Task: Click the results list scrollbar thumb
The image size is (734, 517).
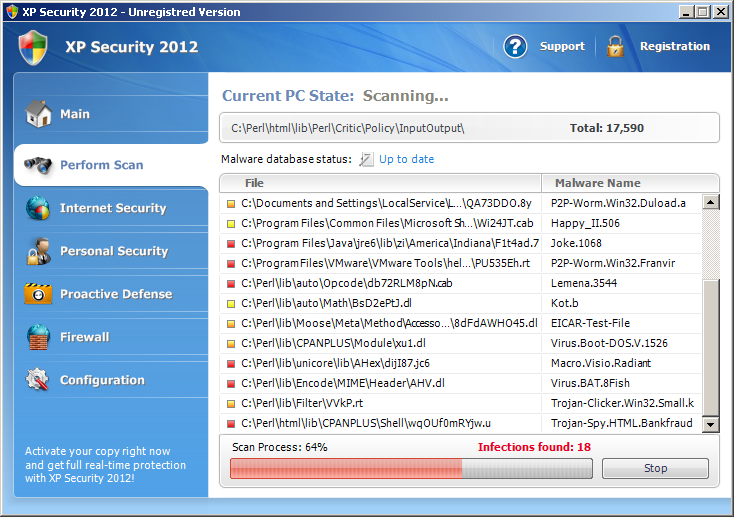Action: click(711, 348)
